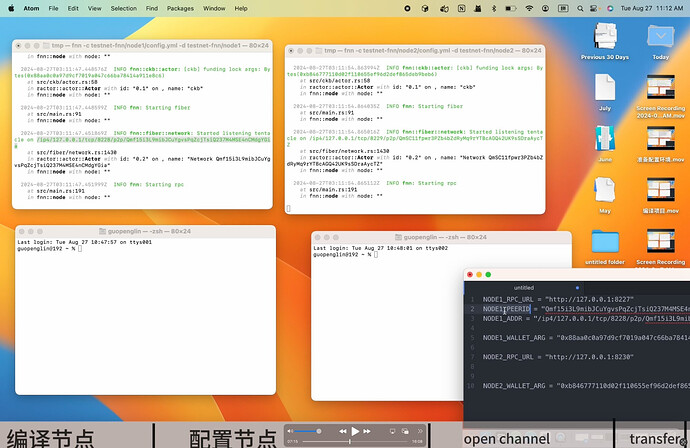Open the input source keyboard icon
Screen dimensions: 690x448
pos(563,8)
